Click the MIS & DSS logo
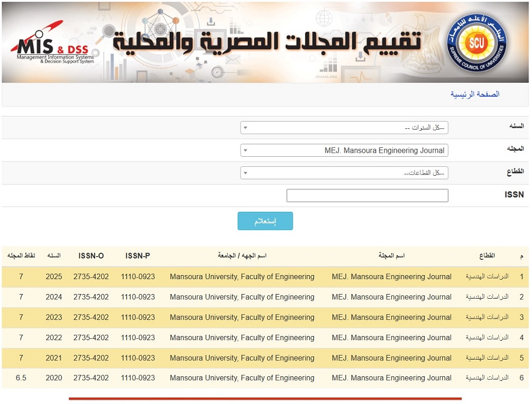The image size is (532, 404). [x=52, y=46]
